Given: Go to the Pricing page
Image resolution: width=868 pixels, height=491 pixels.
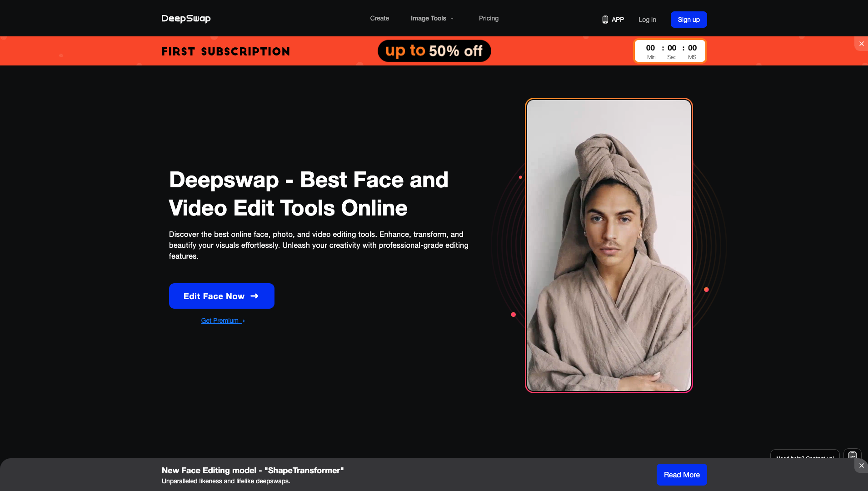Looking at the screenshot, I should pyautogui.click(x=488, y=18).
